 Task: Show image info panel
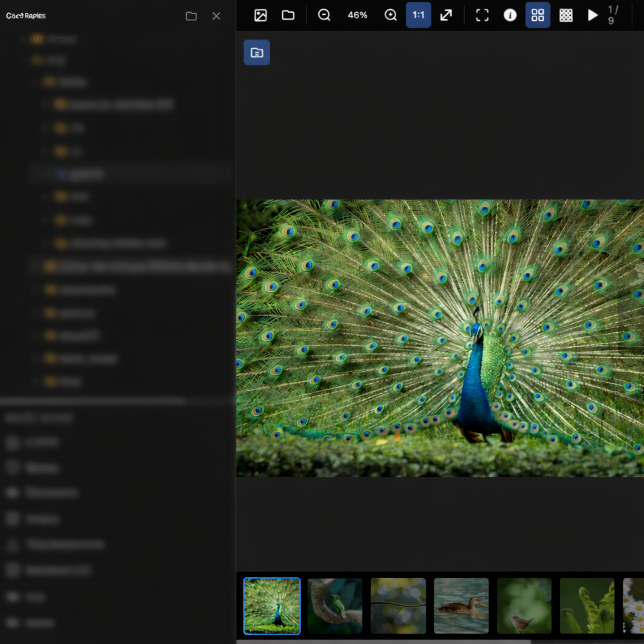tap(510, 15)
